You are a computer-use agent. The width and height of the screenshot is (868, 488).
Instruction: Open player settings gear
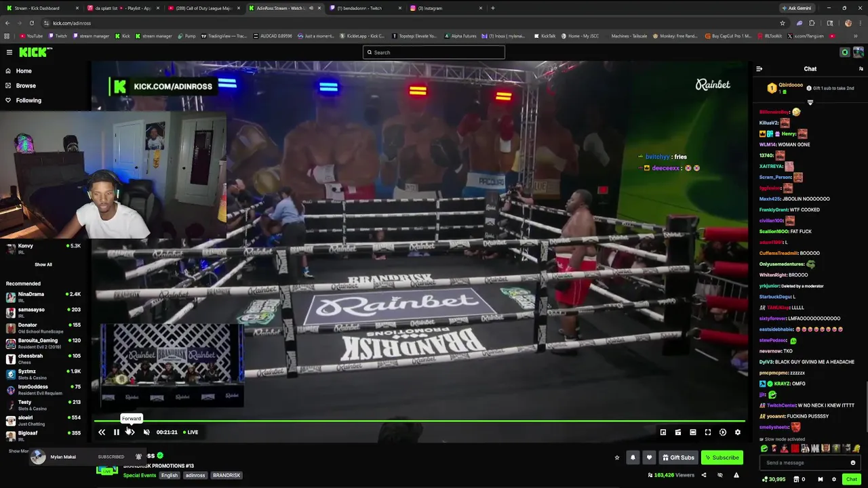pyautogui.click(x=738, y=432)
